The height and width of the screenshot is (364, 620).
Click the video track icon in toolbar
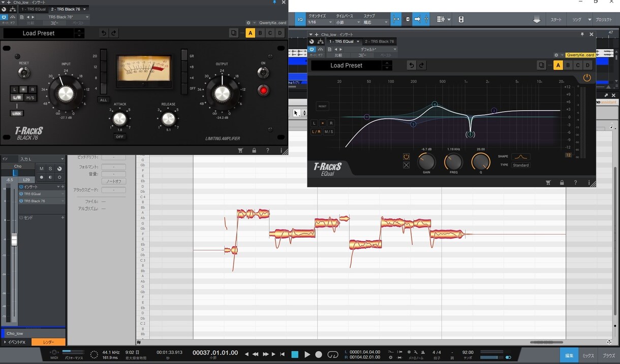click(461, 20)
